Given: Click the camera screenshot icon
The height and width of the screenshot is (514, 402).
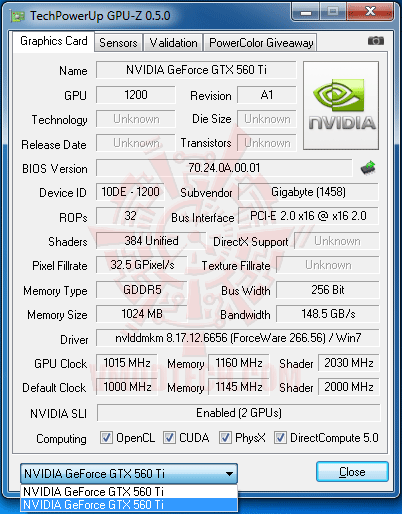Looking at the screenshot, I should (x=376, y=41).
